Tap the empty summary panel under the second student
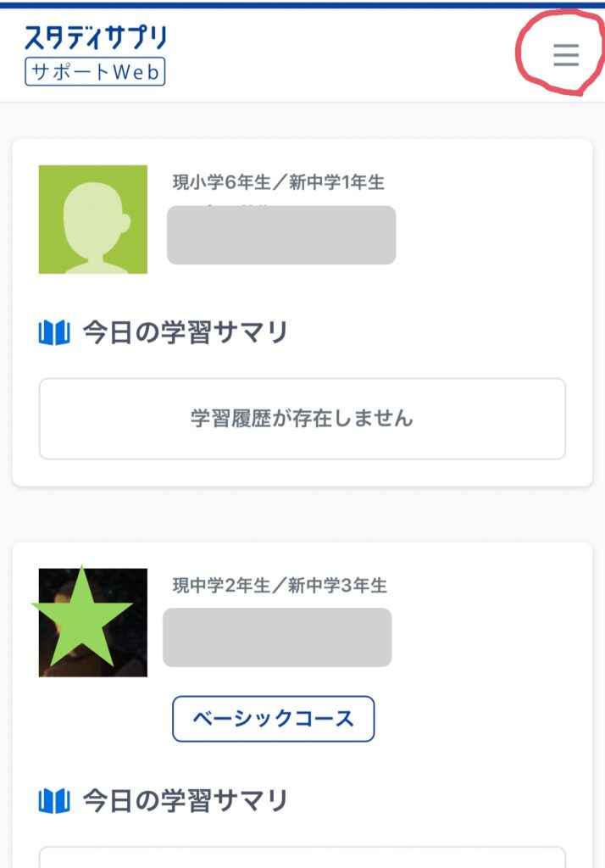Screen dimensions: 605x868 (302, 856)
